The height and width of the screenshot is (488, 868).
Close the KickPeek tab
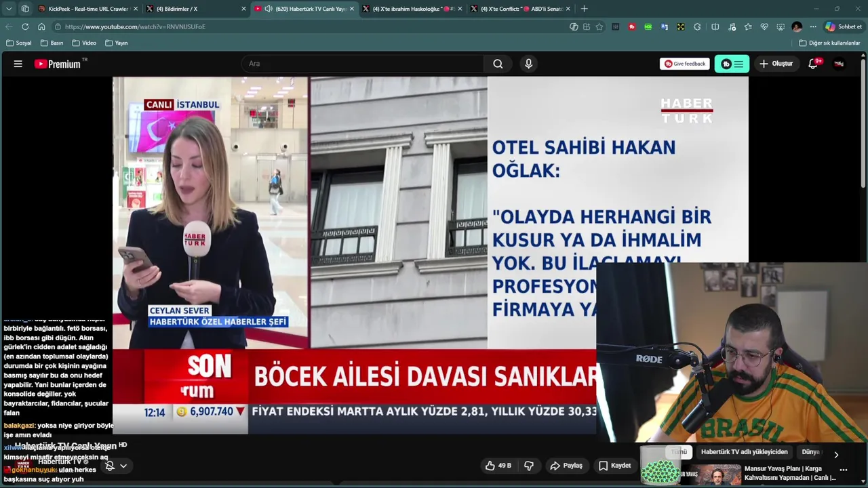(136, 9)
